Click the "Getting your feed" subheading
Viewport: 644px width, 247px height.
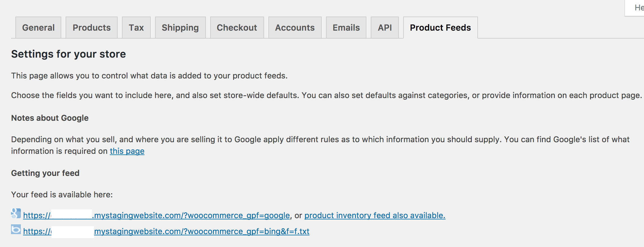(x=45, y=173)
